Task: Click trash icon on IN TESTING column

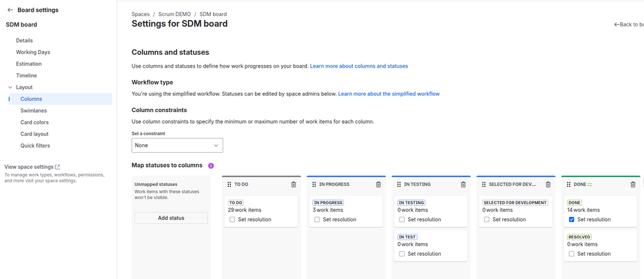Action: [463, 184]
